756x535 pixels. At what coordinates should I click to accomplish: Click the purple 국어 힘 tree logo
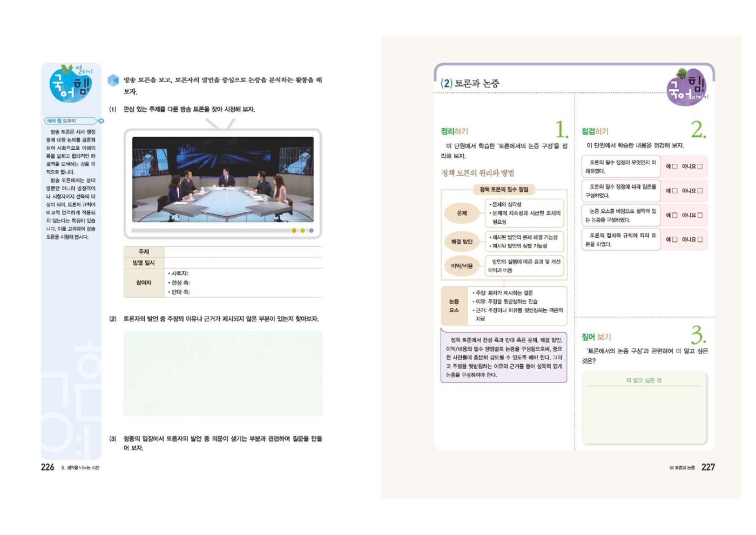coord(686,86)
